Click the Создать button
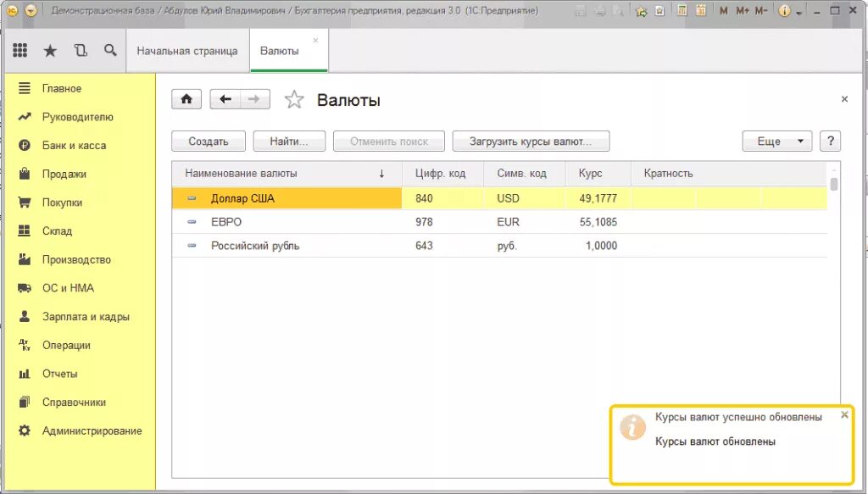Viewport: 868px width, 494px height. (209, 141)
